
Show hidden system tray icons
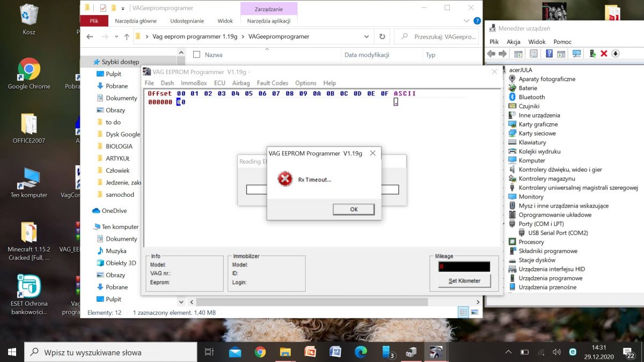pos(508,352)
